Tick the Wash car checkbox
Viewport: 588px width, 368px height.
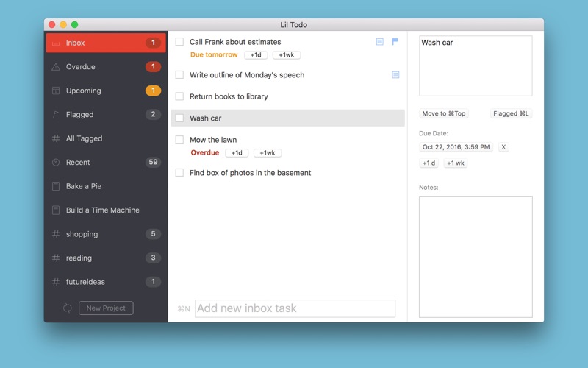(179, 118)
